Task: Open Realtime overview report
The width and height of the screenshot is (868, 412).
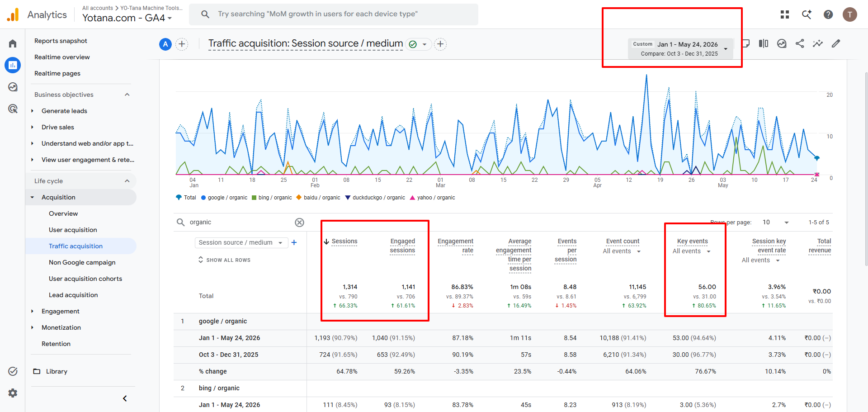Action: pos(62,57)
